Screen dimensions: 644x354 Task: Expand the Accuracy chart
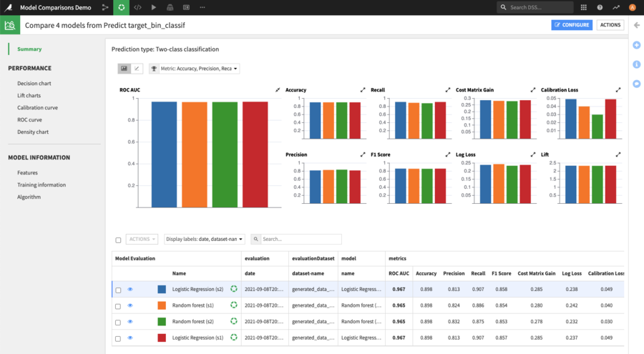tap(363, 89)
